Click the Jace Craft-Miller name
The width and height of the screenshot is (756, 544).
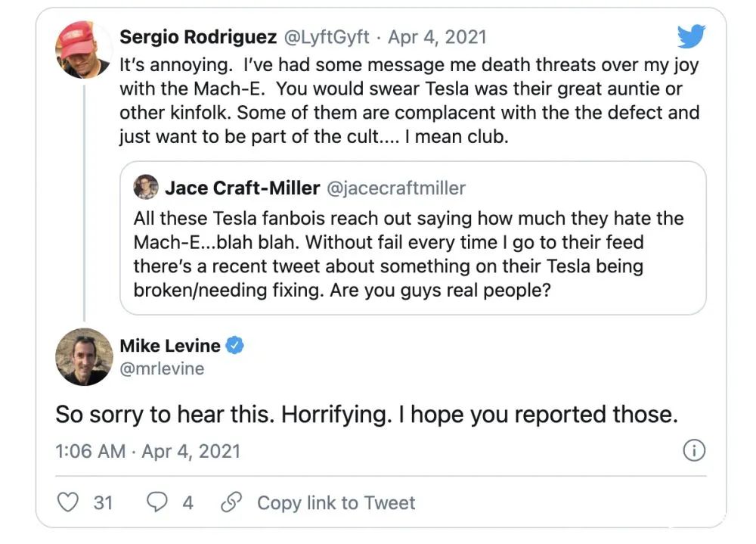pyautogui.click(x=243, y=187)
